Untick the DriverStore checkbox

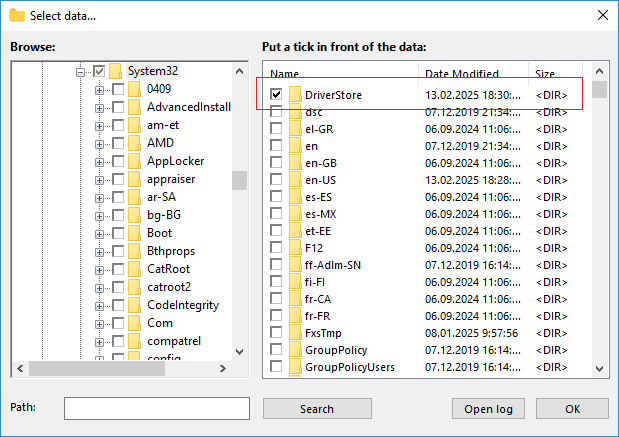276,94
